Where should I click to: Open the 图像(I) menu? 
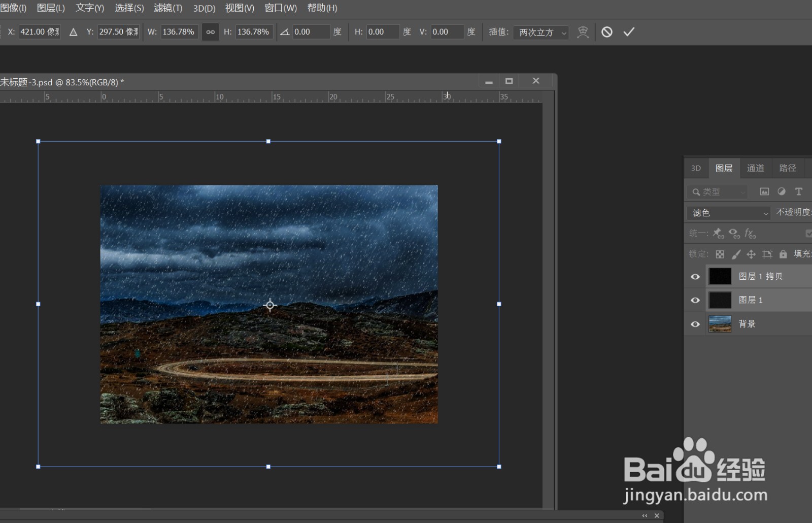click(x=13, y=8)
